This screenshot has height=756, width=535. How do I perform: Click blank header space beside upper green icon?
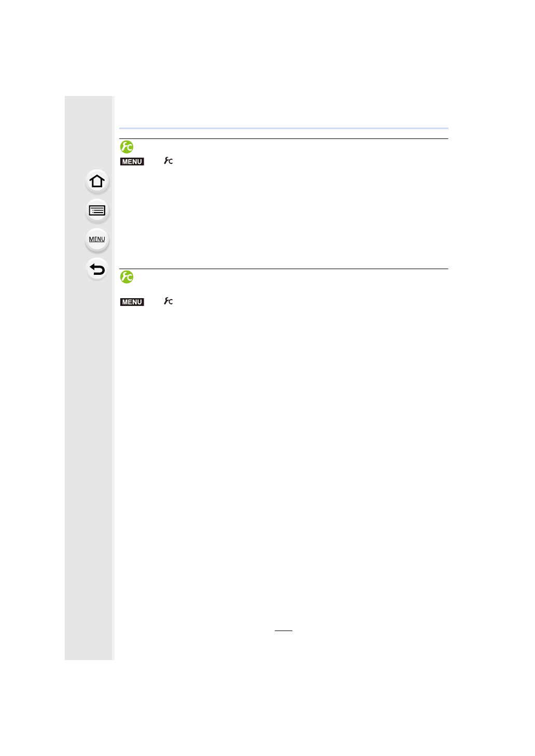point(291,147)
